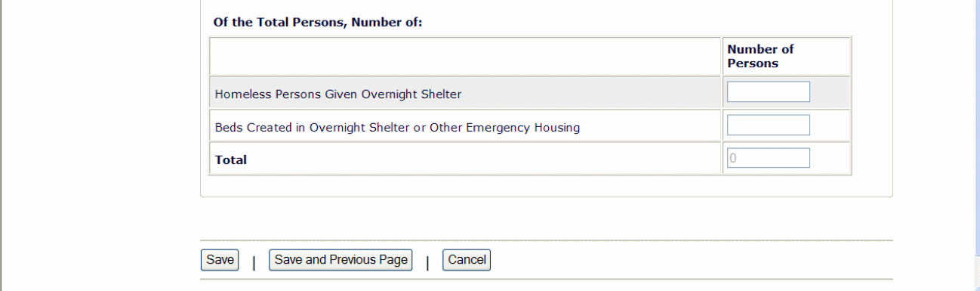This screenshot has height=291, width=980.
Task: Click the Save button
Action: point(220,260)
